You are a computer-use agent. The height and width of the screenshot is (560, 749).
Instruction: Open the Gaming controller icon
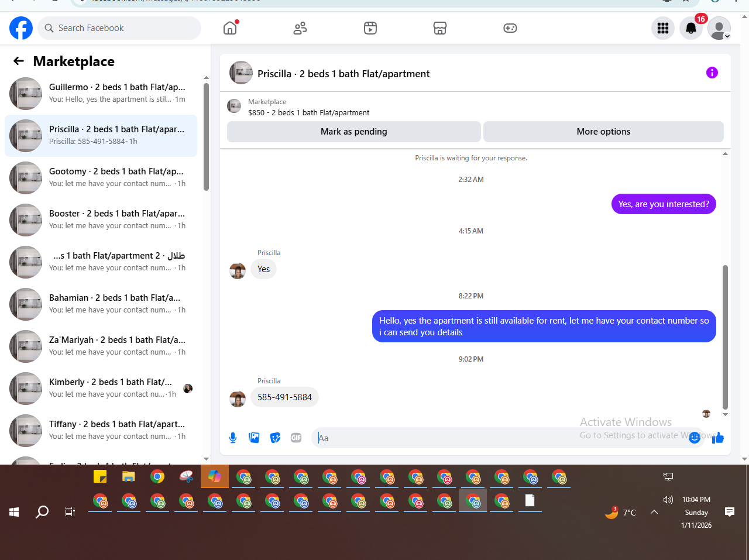tap(510, 28)
